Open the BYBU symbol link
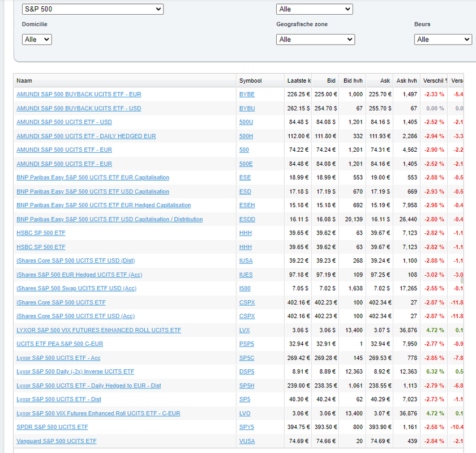 click(x=247, y=108)
